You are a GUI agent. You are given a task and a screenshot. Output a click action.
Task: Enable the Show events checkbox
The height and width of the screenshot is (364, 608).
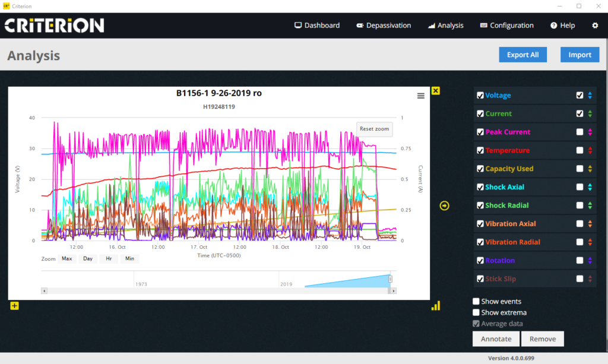pos(476,302)
